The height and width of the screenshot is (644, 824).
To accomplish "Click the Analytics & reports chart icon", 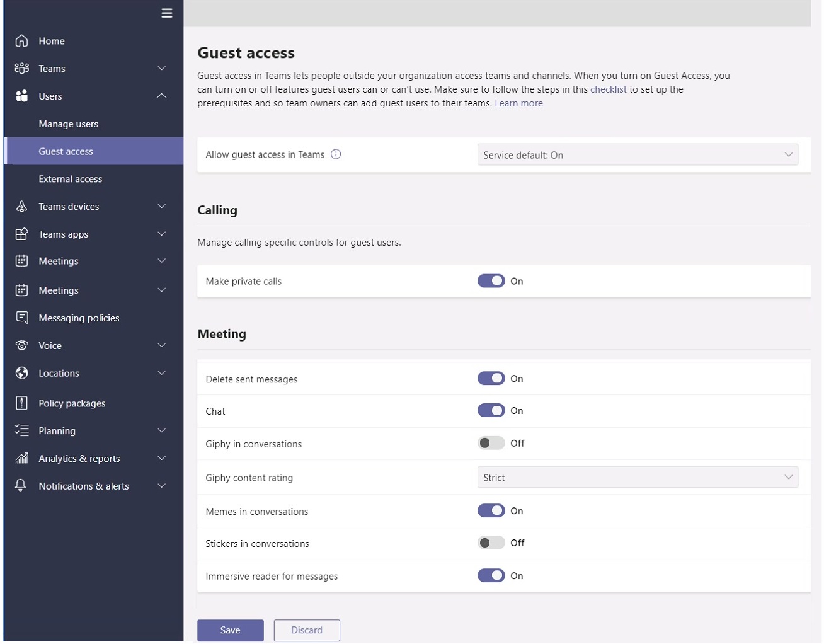I will [x=22, y=458].
